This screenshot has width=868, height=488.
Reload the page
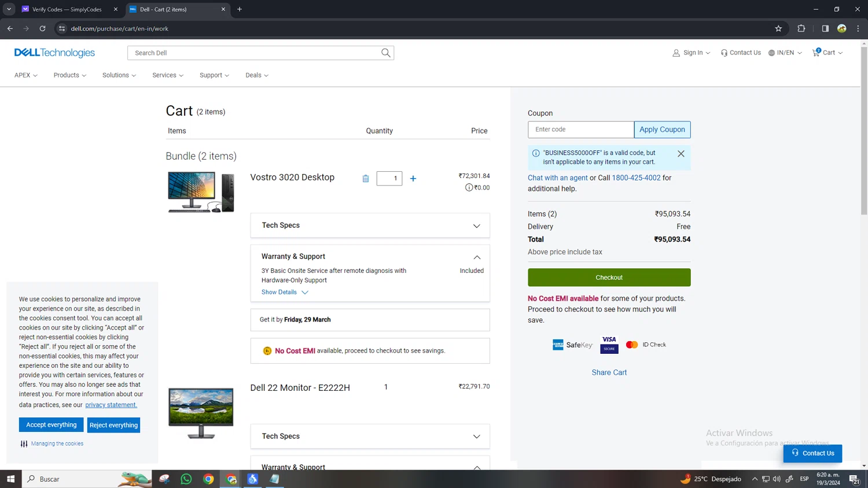pyautogui.click(x=42, y=28)
